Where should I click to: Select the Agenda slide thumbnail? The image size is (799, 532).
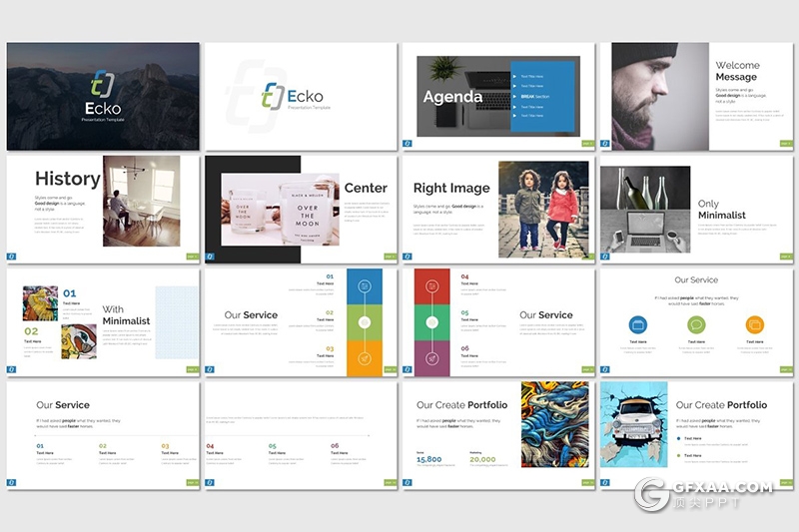click(497, 96)
